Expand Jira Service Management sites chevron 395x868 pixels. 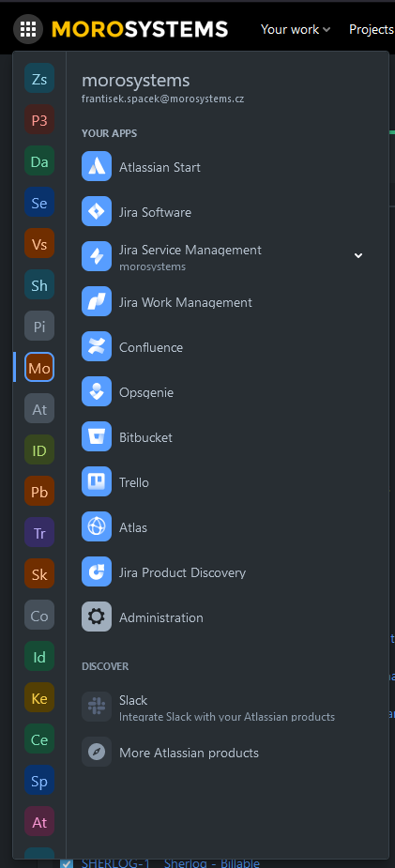pyautogui.click(x=358, y=256)
